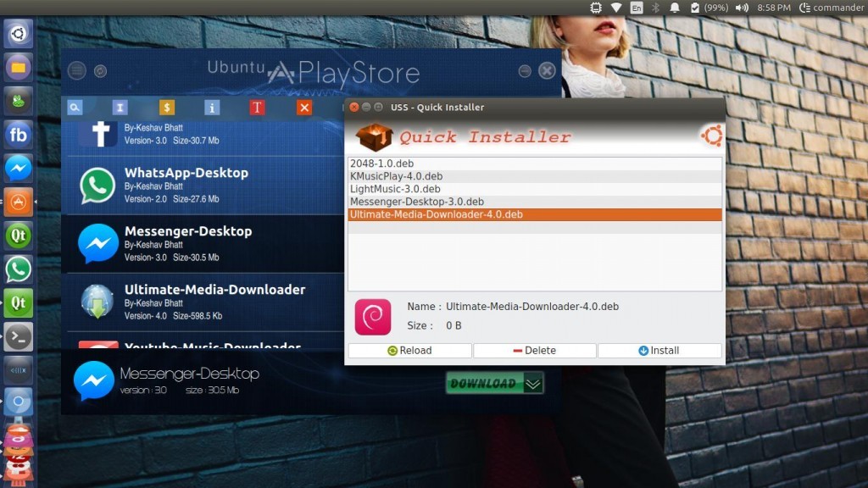Open the info icon in PlayStore toolbar
Screen dimensions: 868x488
212,108
